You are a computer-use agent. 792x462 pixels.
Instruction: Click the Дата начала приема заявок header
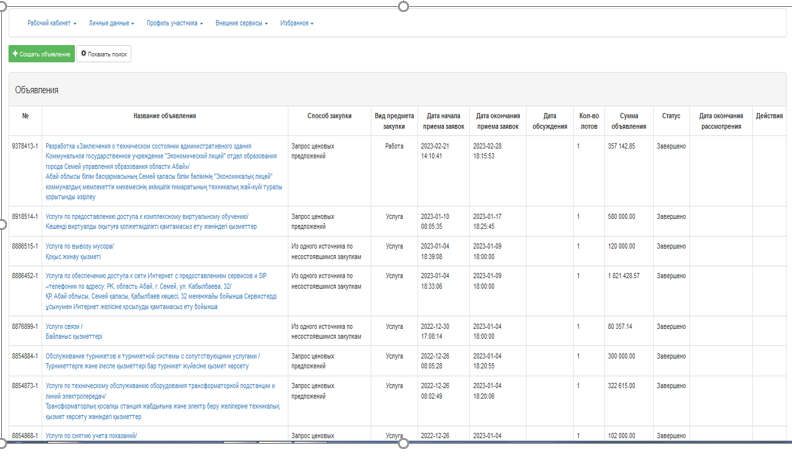click(x=443, y=121)
